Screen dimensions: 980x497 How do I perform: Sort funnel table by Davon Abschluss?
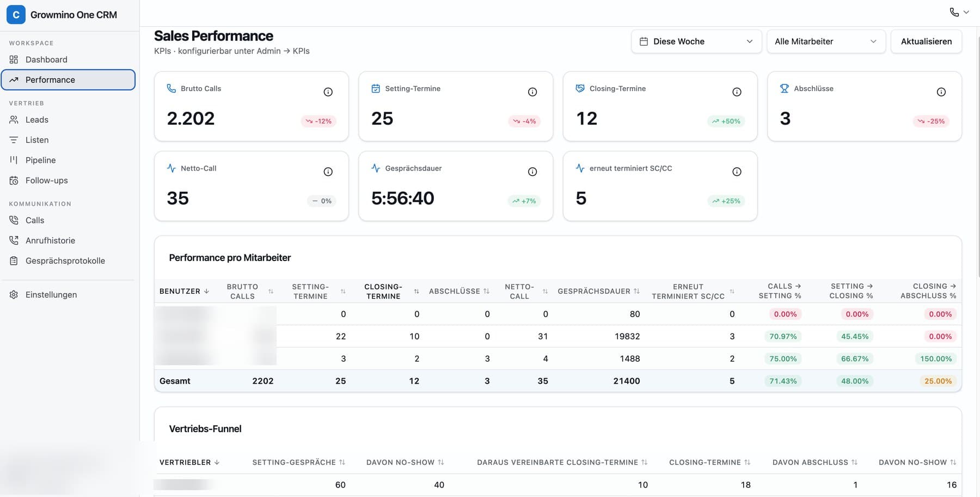(x=815, y=463)
